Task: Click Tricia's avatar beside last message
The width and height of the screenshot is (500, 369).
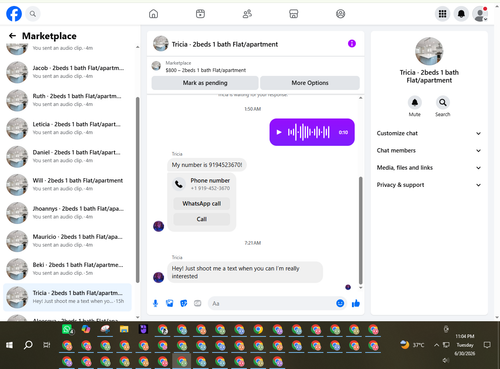Action: 158,277
